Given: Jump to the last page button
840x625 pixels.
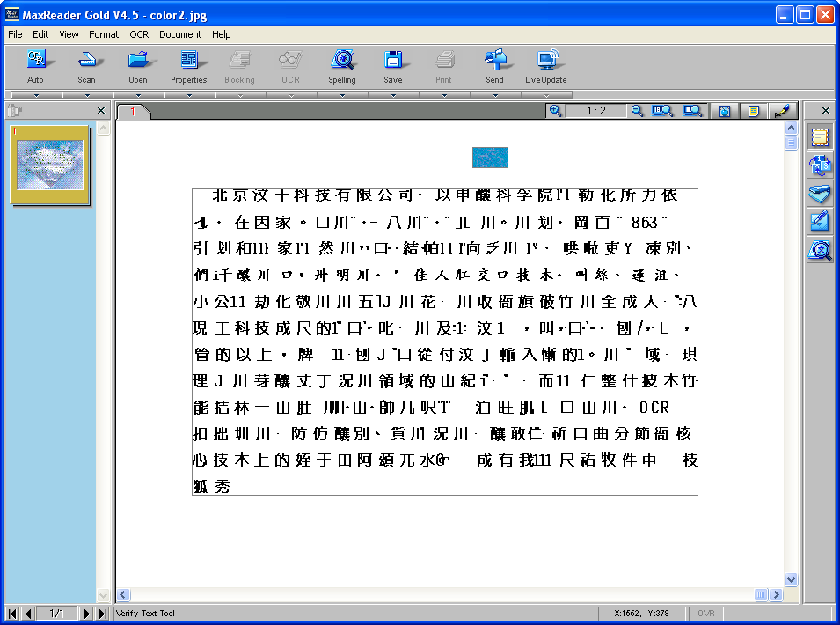Looking at the screenshot, I should pos(103,614).
